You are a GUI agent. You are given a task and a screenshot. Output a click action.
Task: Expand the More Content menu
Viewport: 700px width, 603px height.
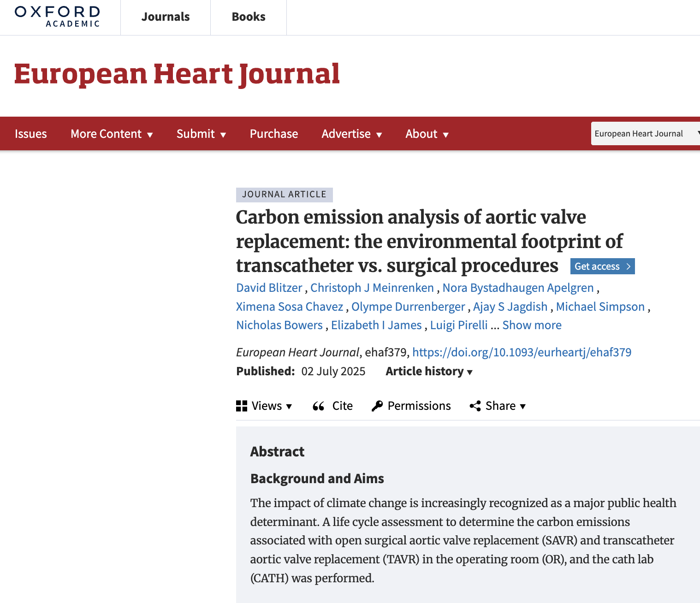pyautogui.click(x=112, y=134)
